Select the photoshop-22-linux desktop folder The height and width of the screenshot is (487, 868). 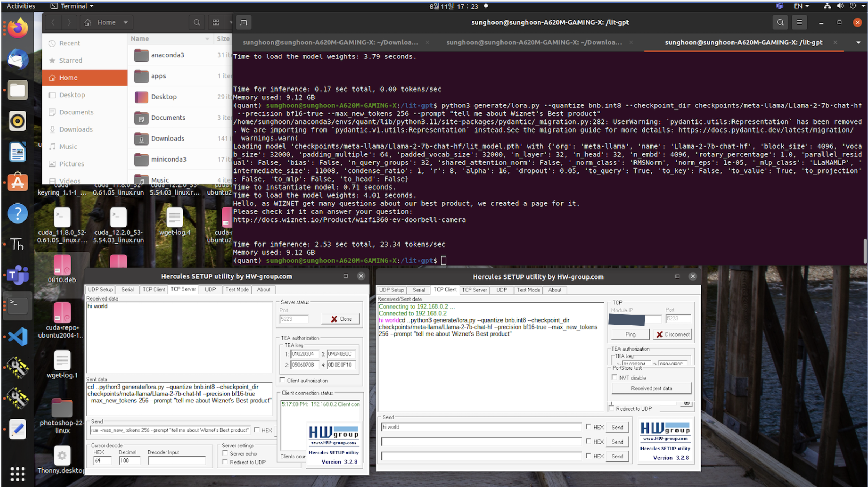click(x=62, y=416)
